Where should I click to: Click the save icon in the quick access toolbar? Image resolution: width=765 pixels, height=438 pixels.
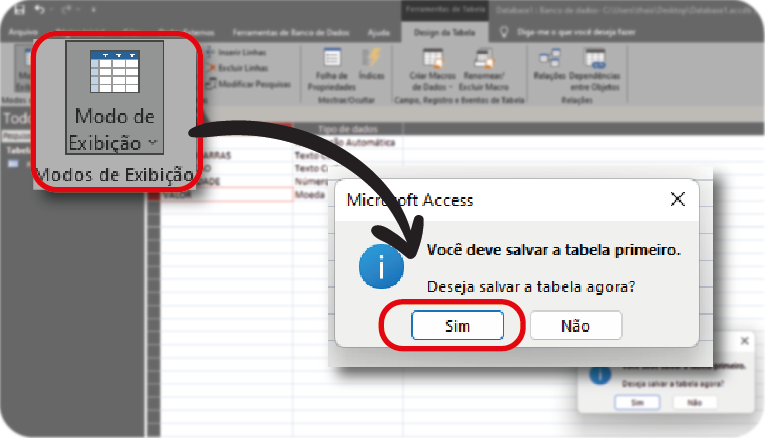point(19,9)
